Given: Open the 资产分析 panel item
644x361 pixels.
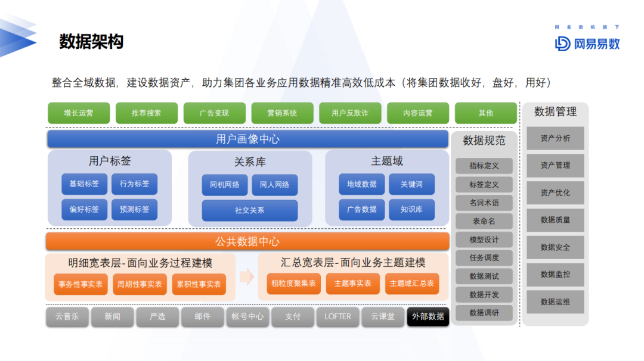Looking at the screenshot, I should pos(556,138).
